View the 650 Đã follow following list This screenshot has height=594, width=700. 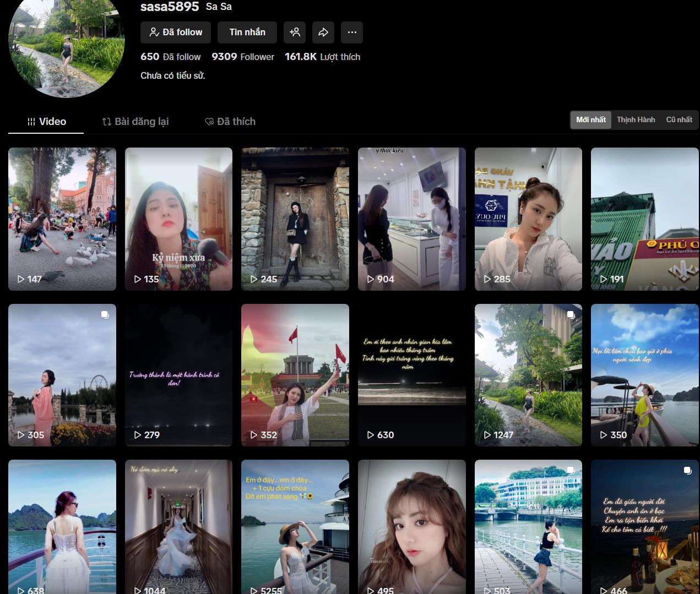click(x=171, y=57)
